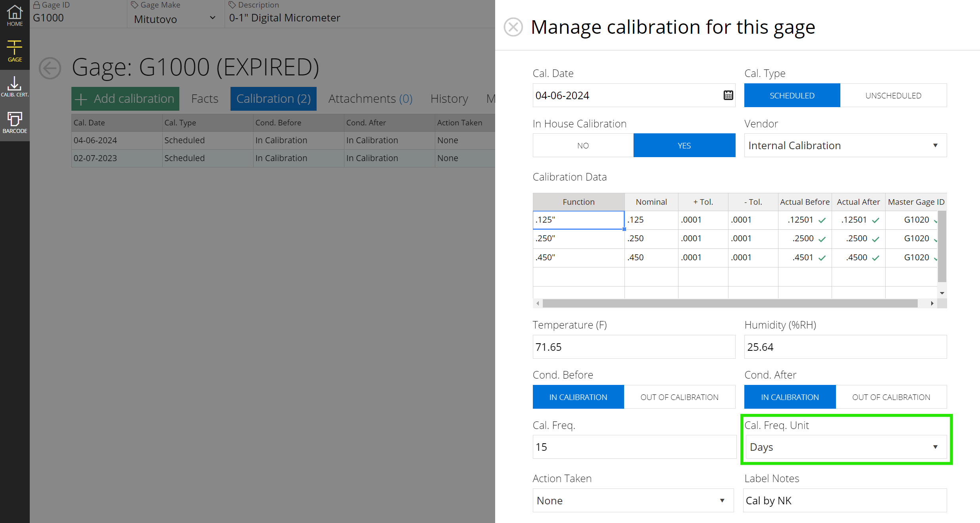Open the Gage section icon
The image size is (980, 523).
pyautogui.click(x=15, y=51)
